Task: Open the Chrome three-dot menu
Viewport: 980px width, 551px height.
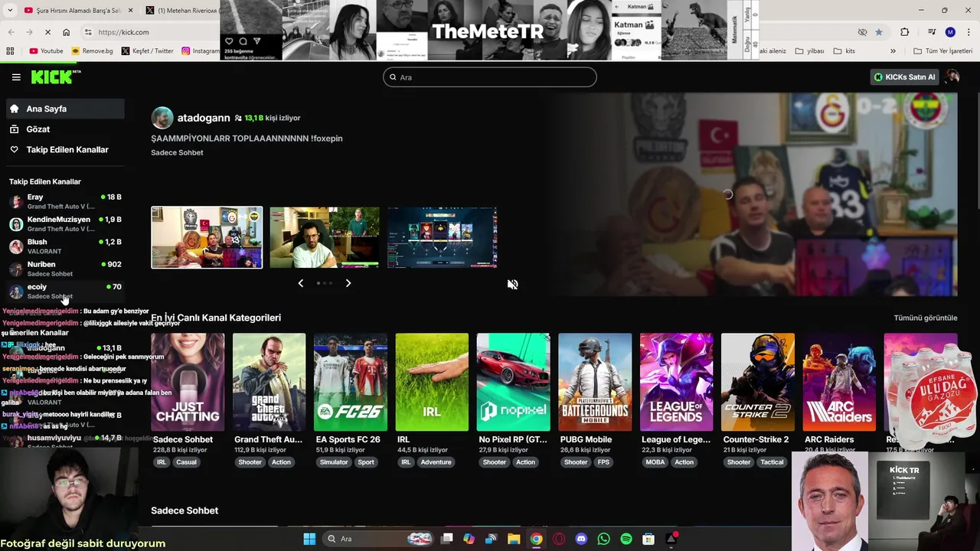Action: (969, 32)
